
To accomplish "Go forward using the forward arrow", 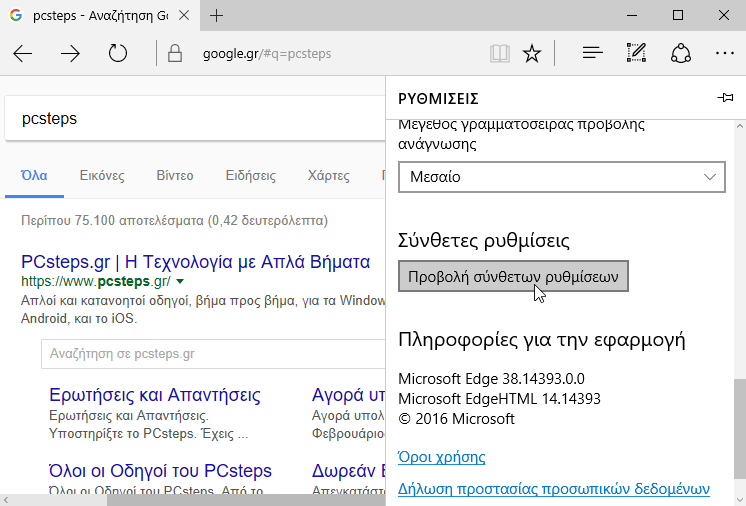I will pos(70,54).
